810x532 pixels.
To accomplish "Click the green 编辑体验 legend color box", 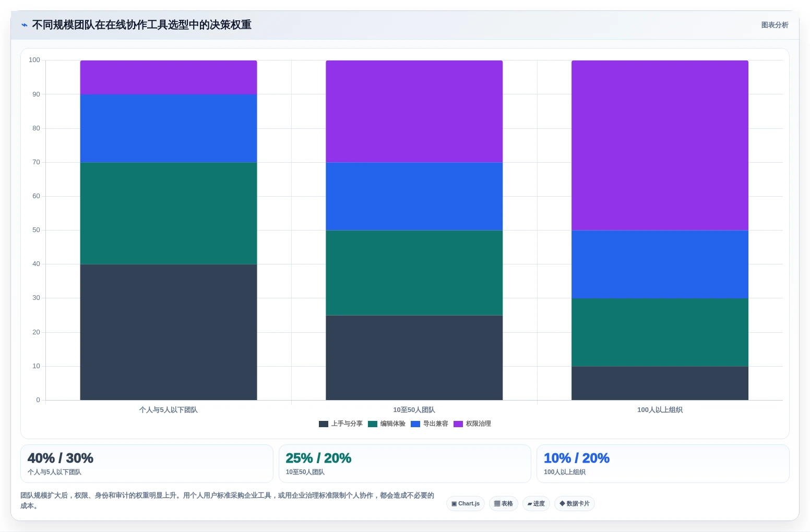I will (373, 424).
